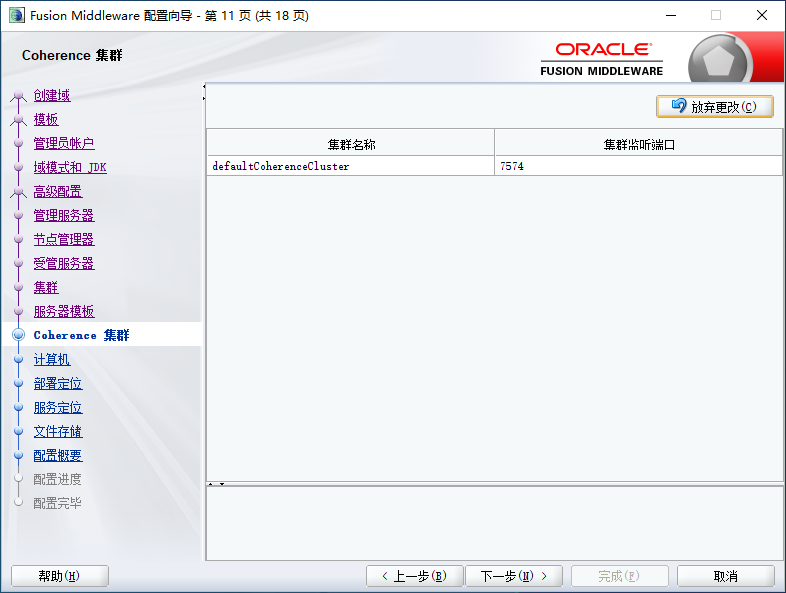Viewport: 786px width, 593px height.
Task: Click the 放弃更改(C) discard changes button
Action: tap(715, 107)
